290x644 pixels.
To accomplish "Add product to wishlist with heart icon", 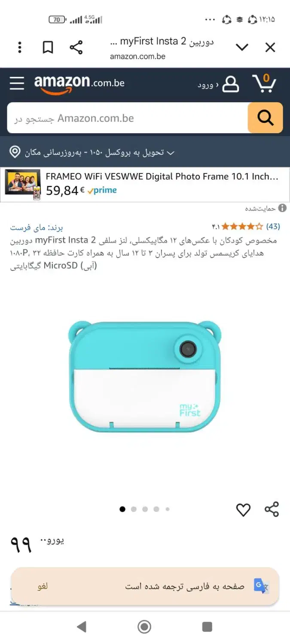I will point(243,510).
